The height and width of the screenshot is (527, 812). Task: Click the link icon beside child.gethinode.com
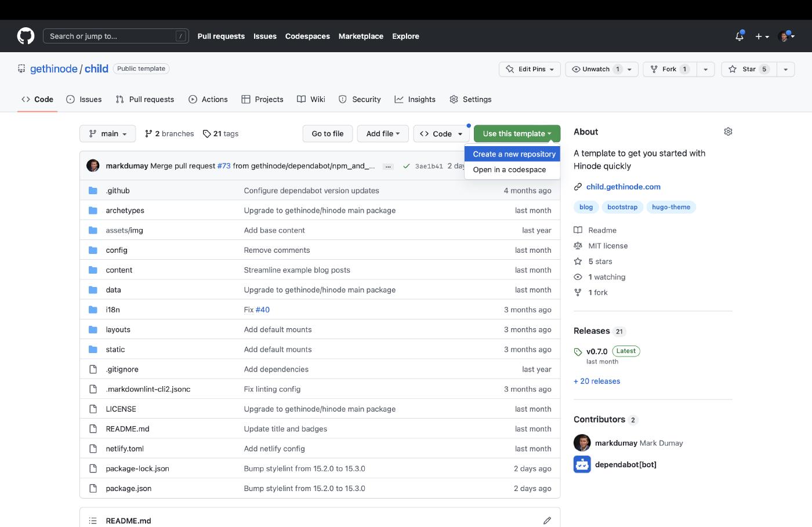pos(578,187)
